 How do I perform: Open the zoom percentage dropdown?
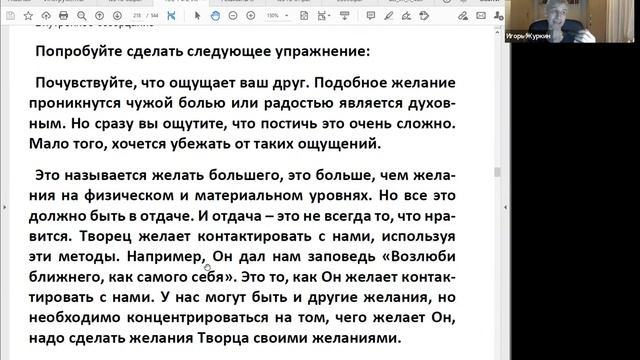(287, 16)
